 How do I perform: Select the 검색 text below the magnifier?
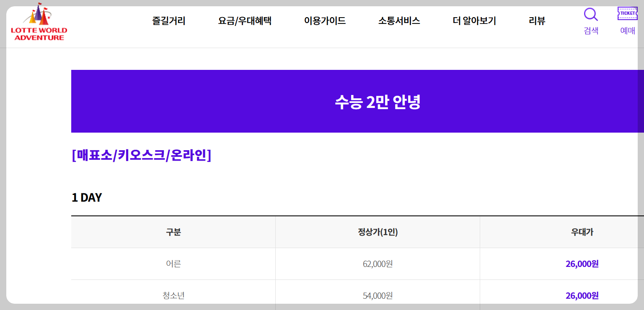(x=590, y=31)
